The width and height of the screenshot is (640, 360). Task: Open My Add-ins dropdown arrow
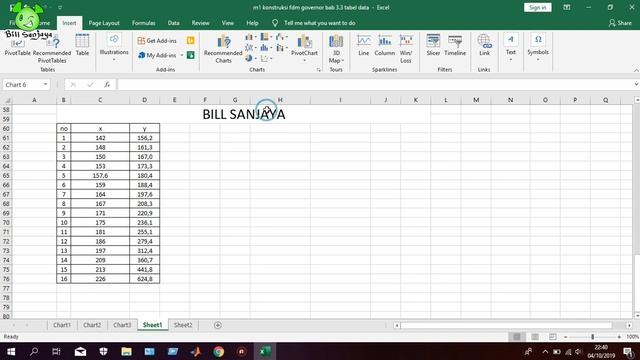click(x=182, y=55)
